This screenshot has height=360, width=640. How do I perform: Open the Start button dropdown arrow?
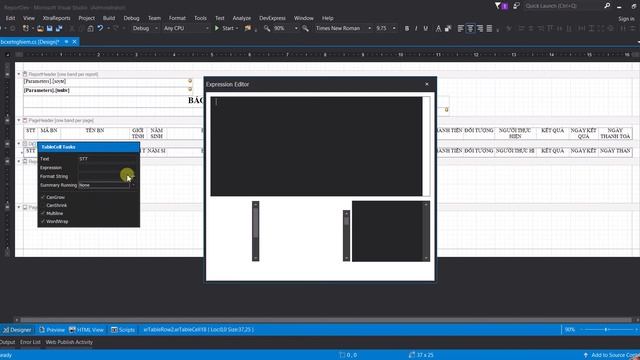click(237, 29)
